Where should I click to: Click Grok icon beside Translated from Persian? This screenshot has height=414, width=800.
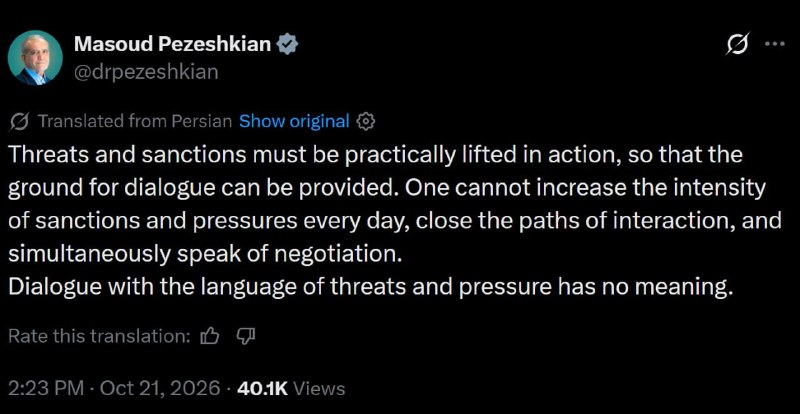click(x=19, y=121)
